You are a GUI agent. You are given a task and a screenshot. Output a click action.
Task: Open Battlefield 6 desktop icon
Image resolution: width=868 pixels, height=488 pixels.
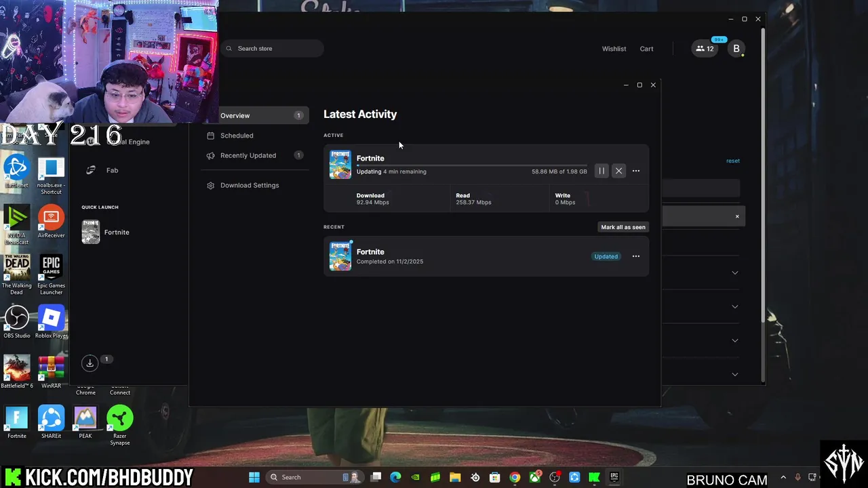coord(16,372)
